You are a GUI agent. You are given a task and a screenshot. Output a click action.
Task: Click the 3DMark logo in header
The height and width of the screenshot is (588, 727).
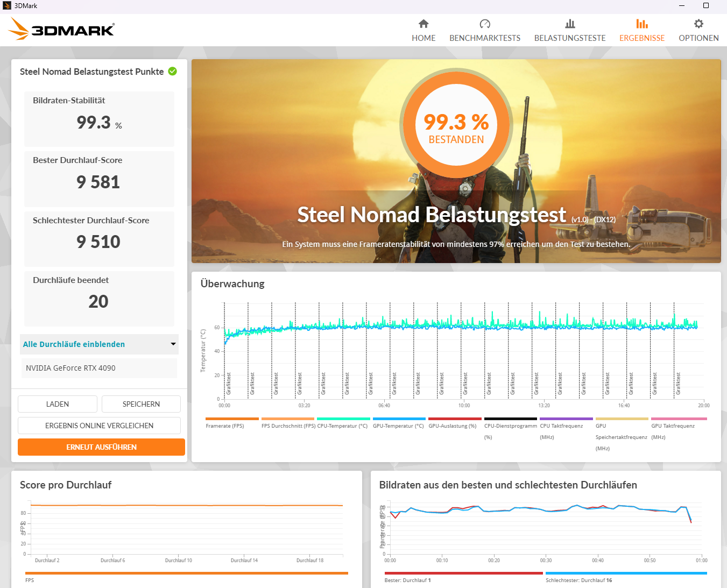click(61, 29)
